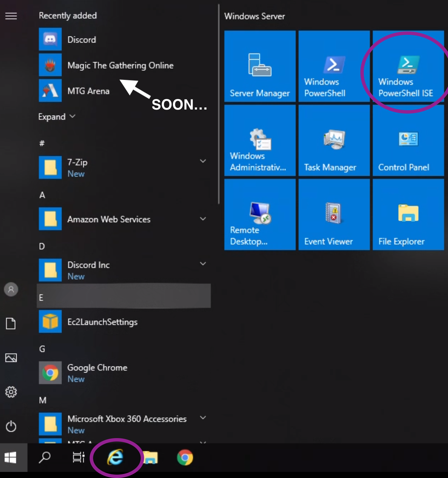Viewport: 448px width, 478px height.
Task: Click the Windows Start button
Action: pyautogui.click(x=14, y=458)
